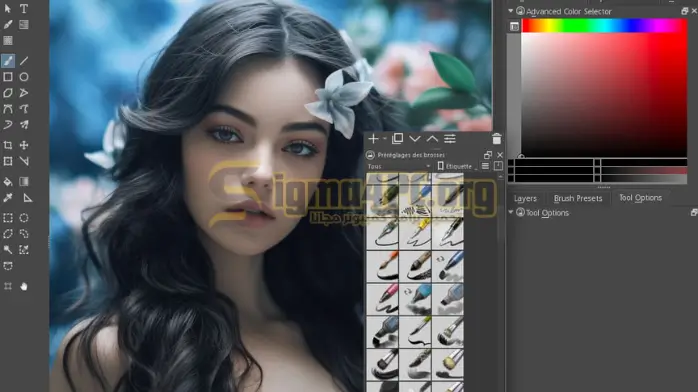The width and height of the screenshot is (698, 392).
Task: Select the Bezier Curve Selection tool
Action: [8, 266]
